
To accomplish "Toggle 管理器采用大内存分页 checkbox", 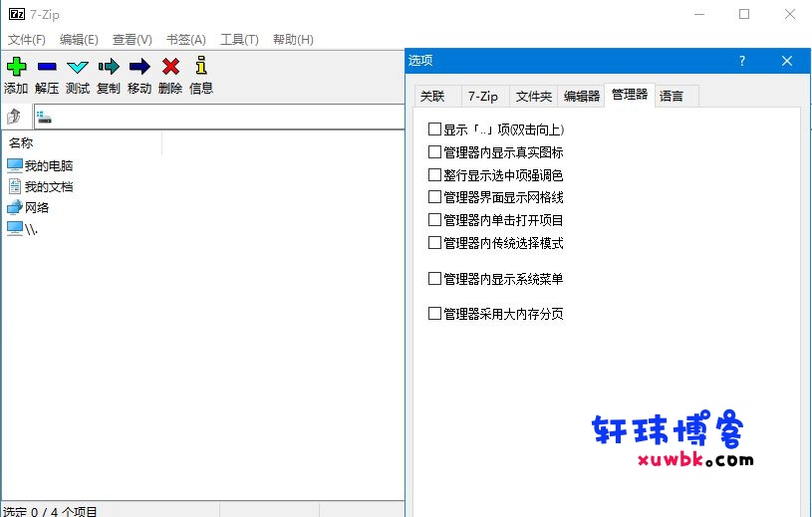I will [434, 314].
